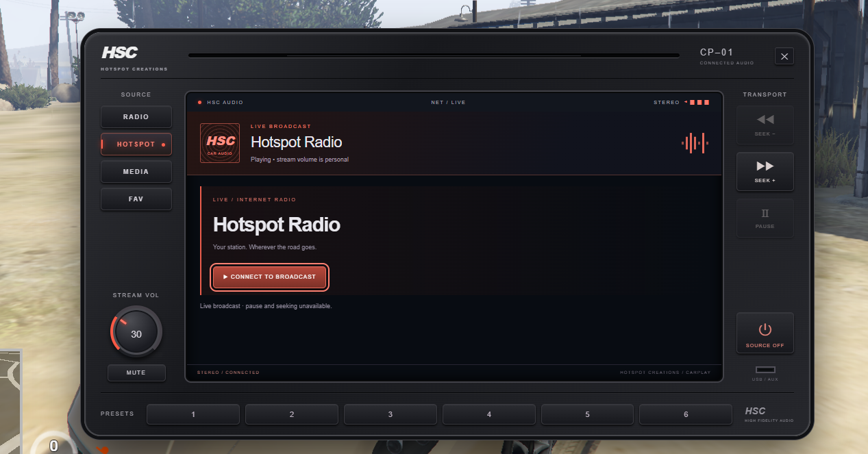Switch to the MEDIA source

(x=136, y=172)
